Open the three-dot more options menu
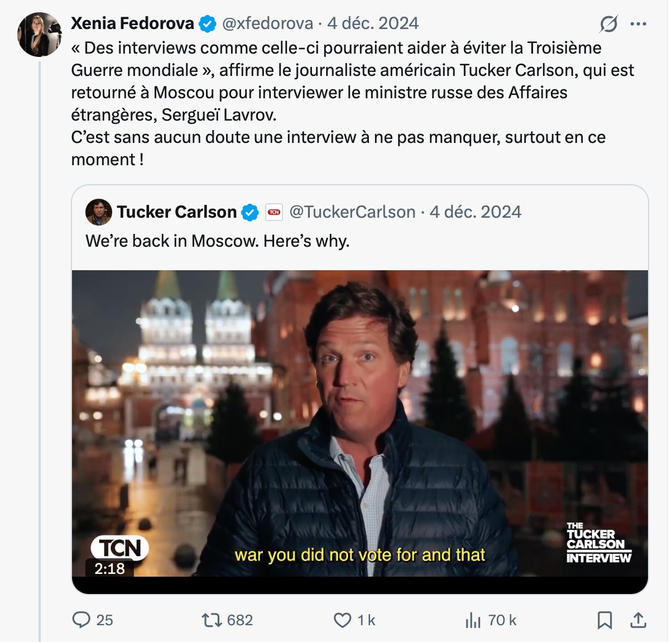 point(638,24)
